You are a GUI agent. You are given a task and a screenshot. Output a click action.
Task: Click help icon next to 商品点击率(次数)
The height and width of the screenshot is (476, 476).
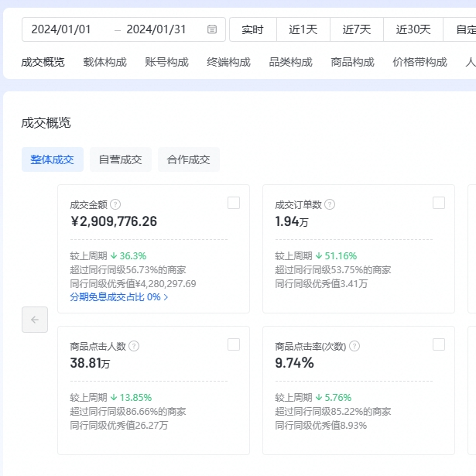(352, 346)
